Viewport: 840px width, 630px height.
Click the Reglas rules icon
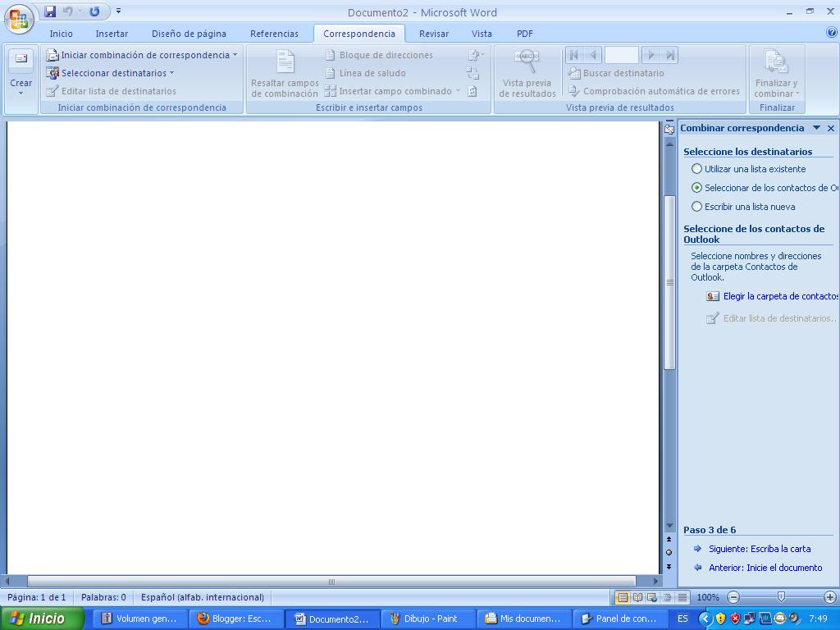[475, 55]
